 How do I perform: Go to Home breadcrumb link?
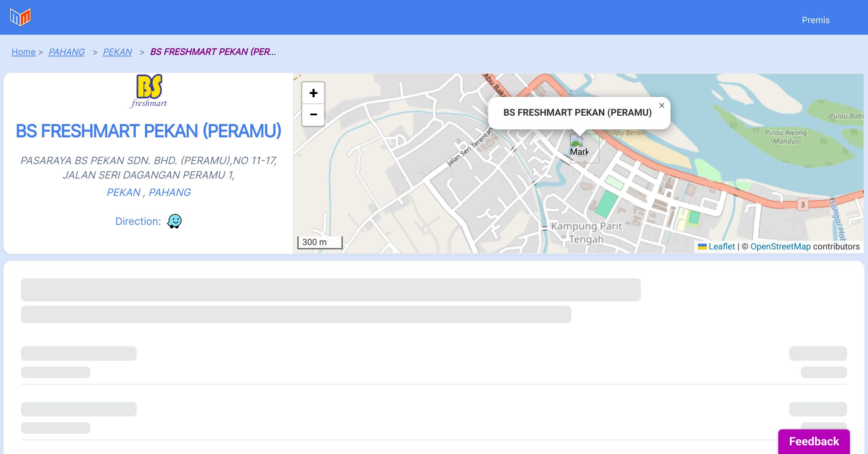pos(24,52)
